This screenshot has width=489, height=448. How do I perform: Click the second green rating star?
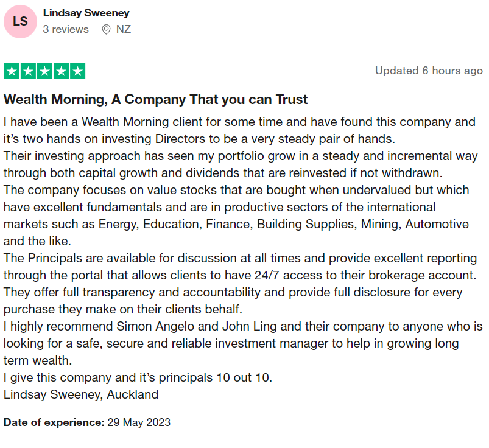click(29, 71)
